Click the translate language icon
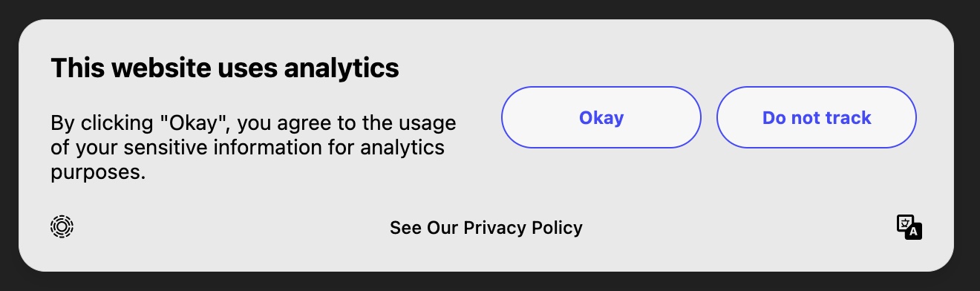980x291 pixels. 909,227
